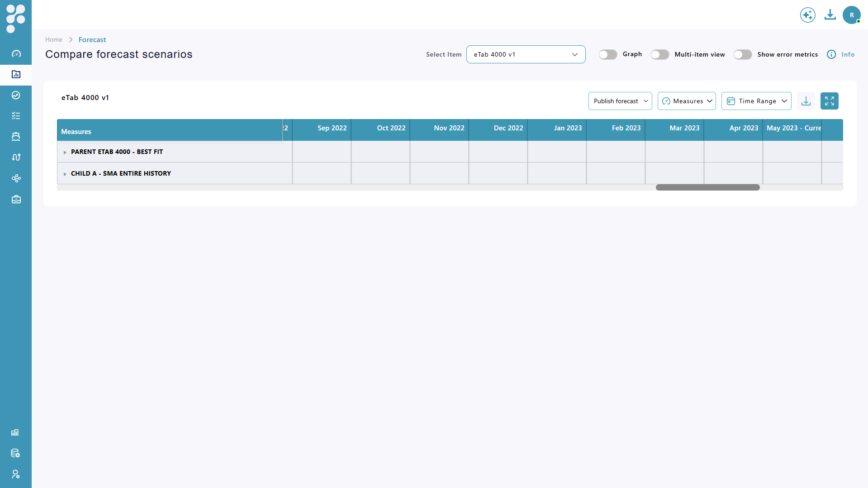Click the Info circle icon

831,54
